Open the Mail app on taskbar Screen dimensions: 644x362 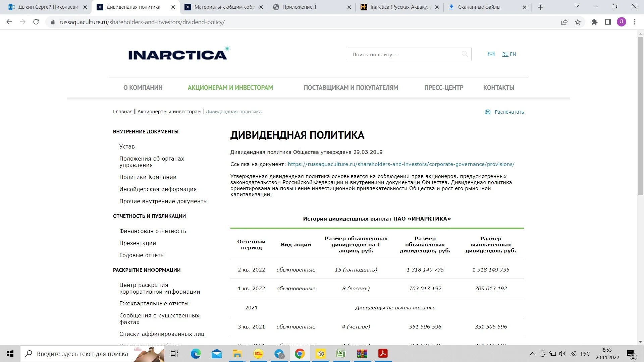pyautogui.click(x=217, y=354)
